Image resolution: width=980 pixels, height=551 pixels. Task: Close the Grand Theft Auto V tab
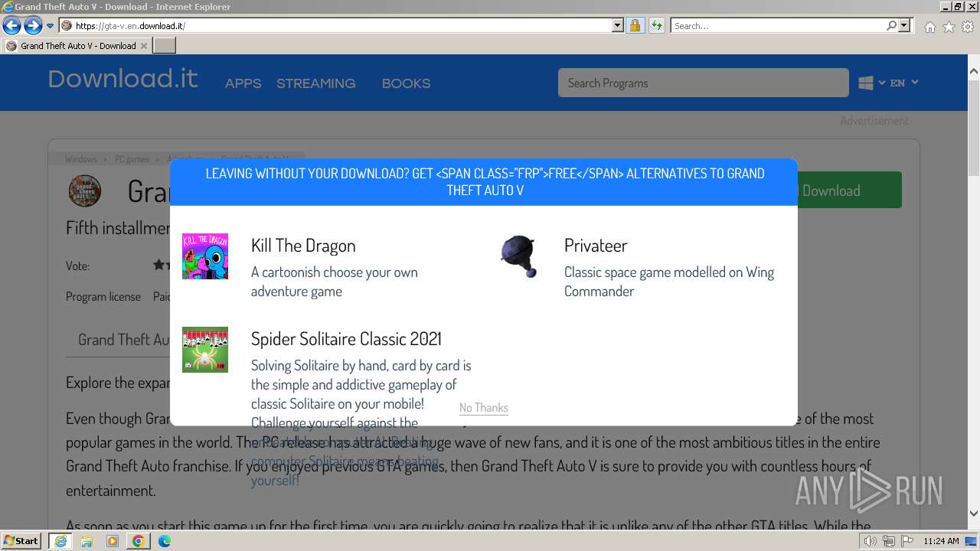coord(144,46)
